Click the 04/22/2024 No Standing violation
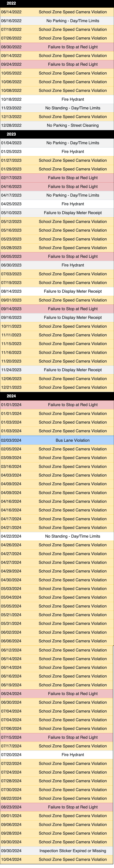This screenshot has height=868, width=114. coord(57,536)
